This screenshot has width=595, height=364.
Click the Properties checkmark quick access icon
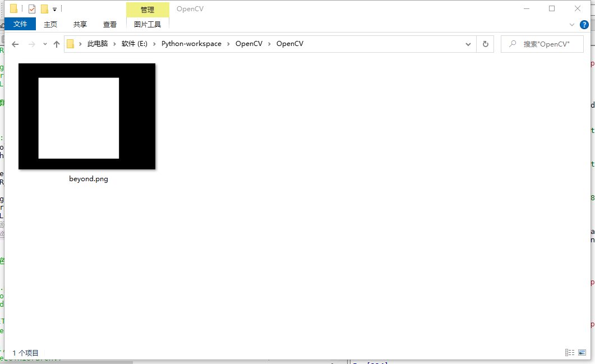pyautogui.click(x=32, y=8)
